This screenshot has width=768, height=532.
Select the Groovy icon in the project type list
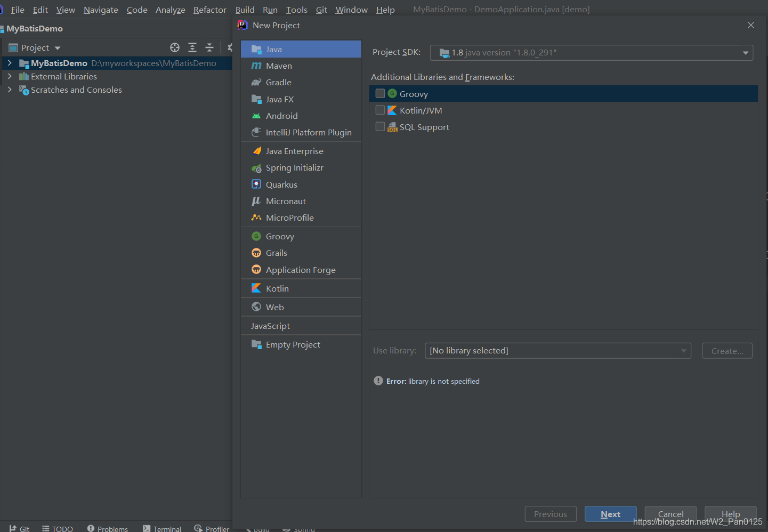(x=256, y=236)
